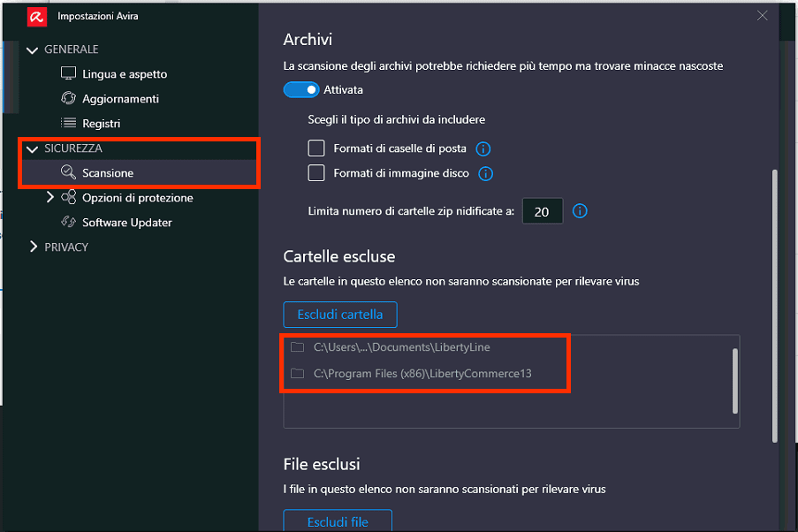This screenshot has height=532, width=798.
Task: Collapse the SICUREZZA section
Action: tap(33, 149)
